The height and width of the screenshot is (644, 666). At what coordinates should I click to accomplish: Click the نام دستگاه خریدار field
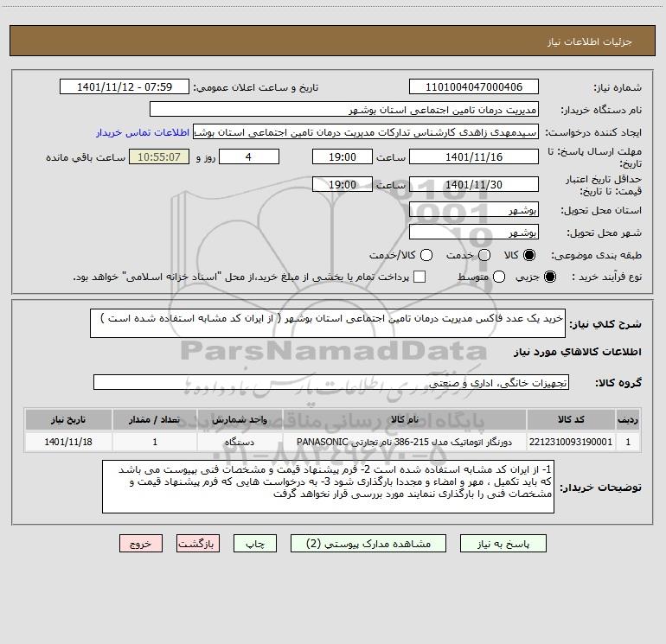pos(344,109)
